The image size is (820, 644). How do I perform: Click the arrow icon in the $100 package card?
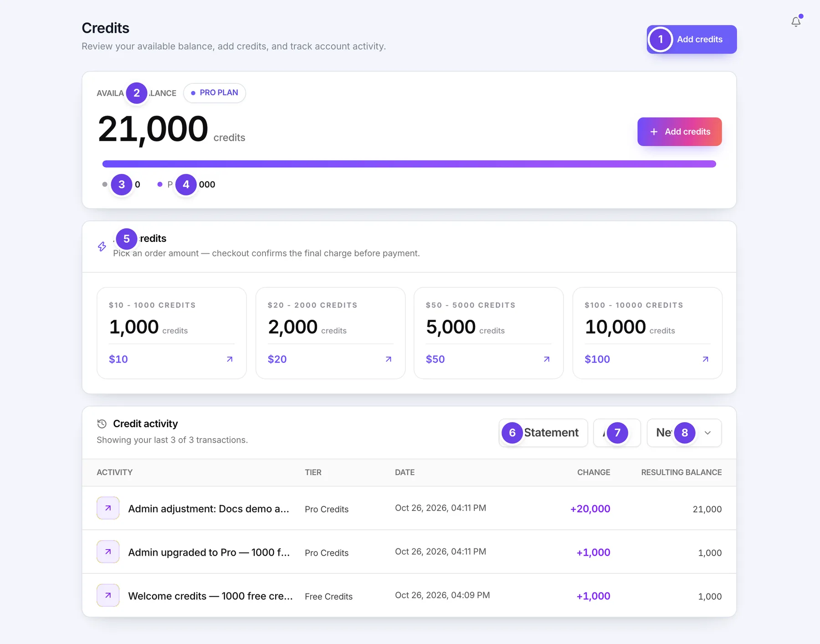705,359
